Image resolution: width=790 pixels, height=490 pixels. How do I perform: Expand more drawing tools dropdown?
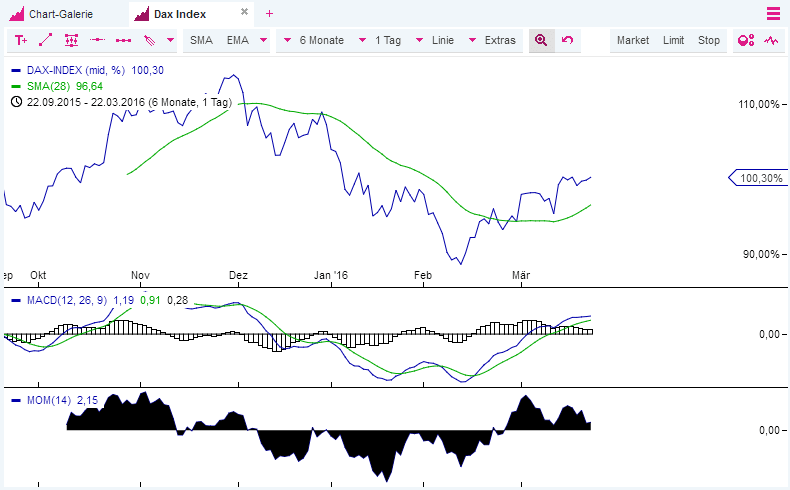[x=170, y=40]
